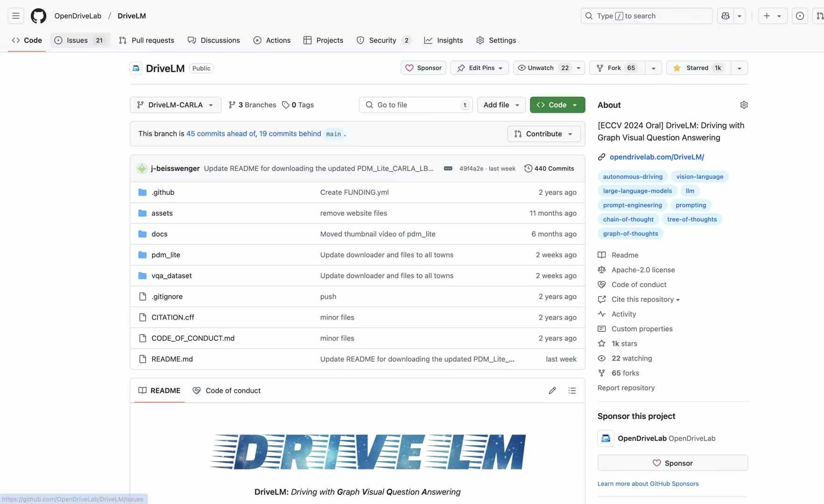Click the Fork button
The width and height of the screenshot is (824, 504).
pos(617,68)
